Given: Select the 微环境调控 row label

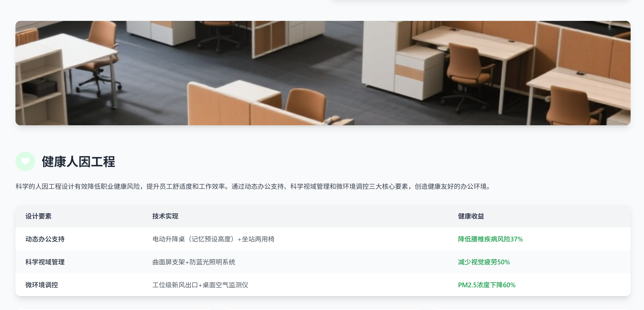Looking at the screenshot, I should click(x=42, y=285).
